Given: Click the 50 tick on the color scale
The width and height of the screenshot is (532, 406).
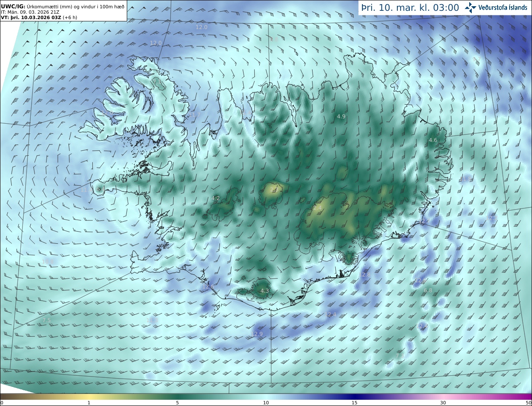Looking at the screenshot, I should pos(528,403).
